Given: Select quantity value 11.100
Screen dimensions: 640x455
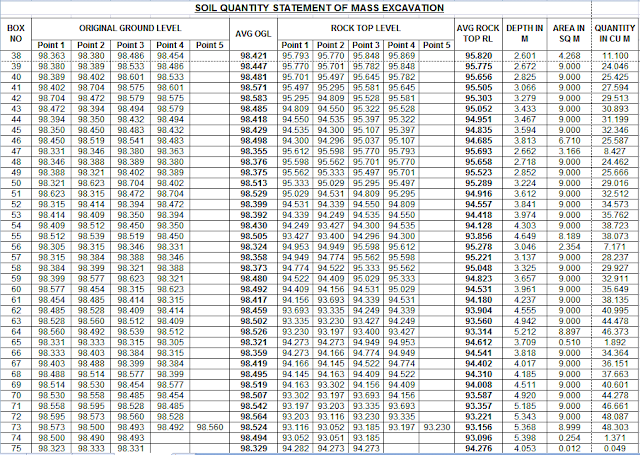Looking at the screenshot, I should click(615, 56).
